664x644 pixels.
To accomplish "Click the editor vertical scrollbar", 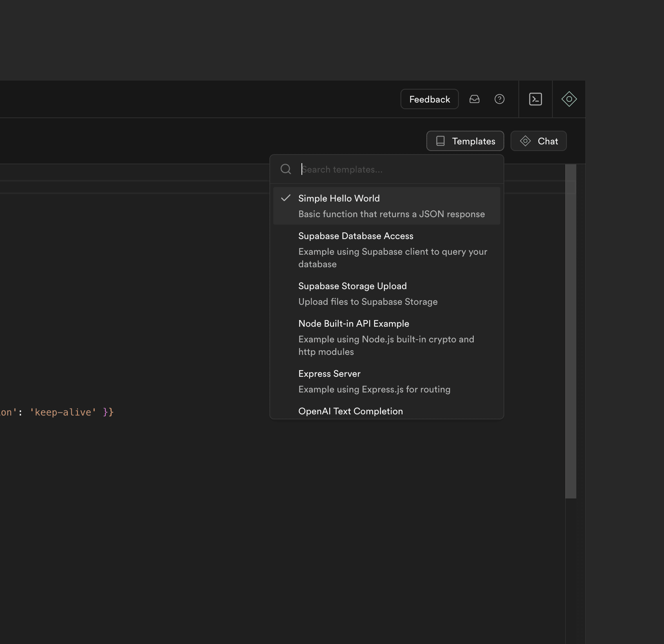I will [x=570, y=333].
